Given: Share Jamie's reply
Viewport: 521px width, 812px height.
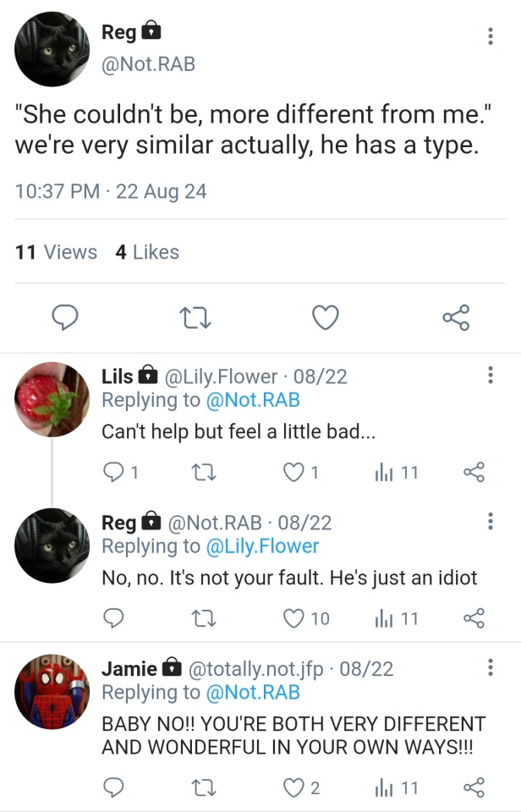Looking at the screenshot, I should [x=475, y=788].
